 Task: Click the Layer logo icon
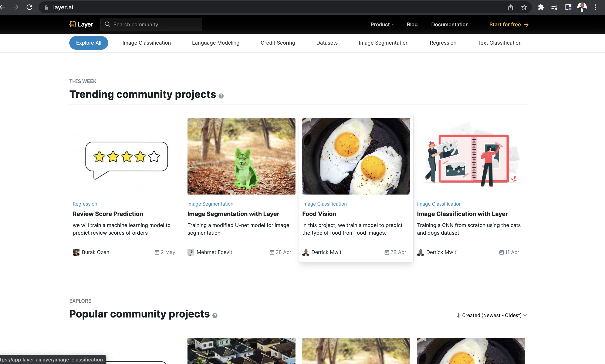click(x=72, y=24)
